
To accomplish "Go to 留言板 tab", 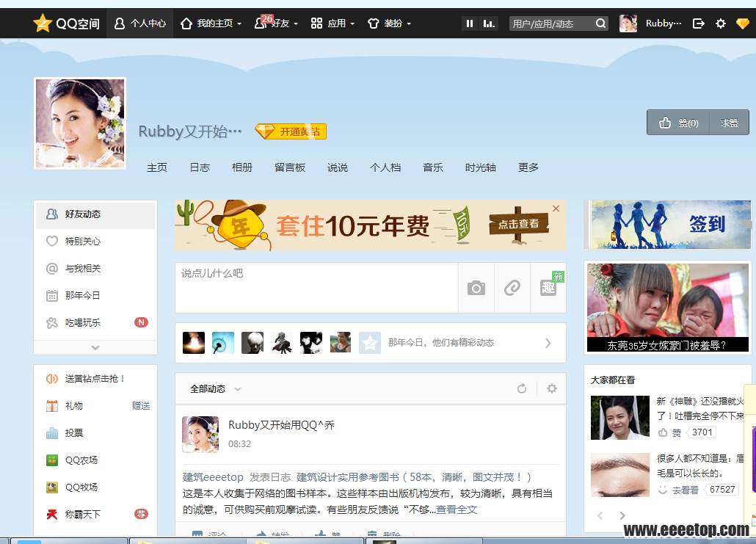I will (290, 167).
